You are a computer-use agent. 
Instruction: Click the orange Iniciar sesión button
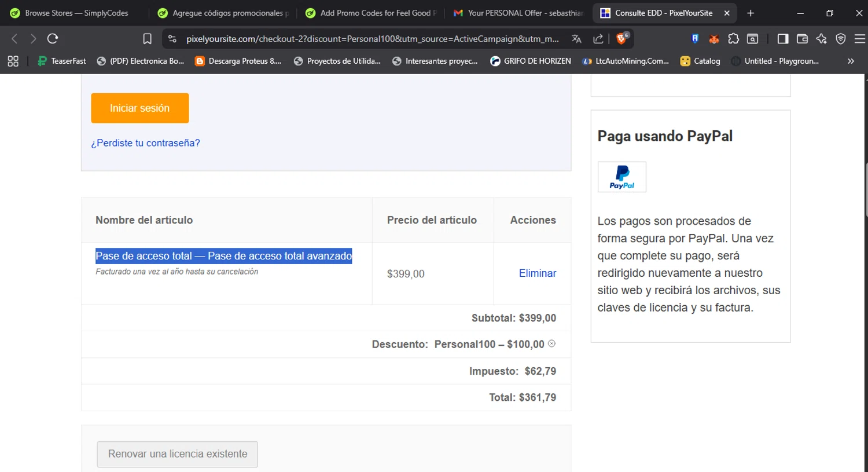(x=140, y=108)
